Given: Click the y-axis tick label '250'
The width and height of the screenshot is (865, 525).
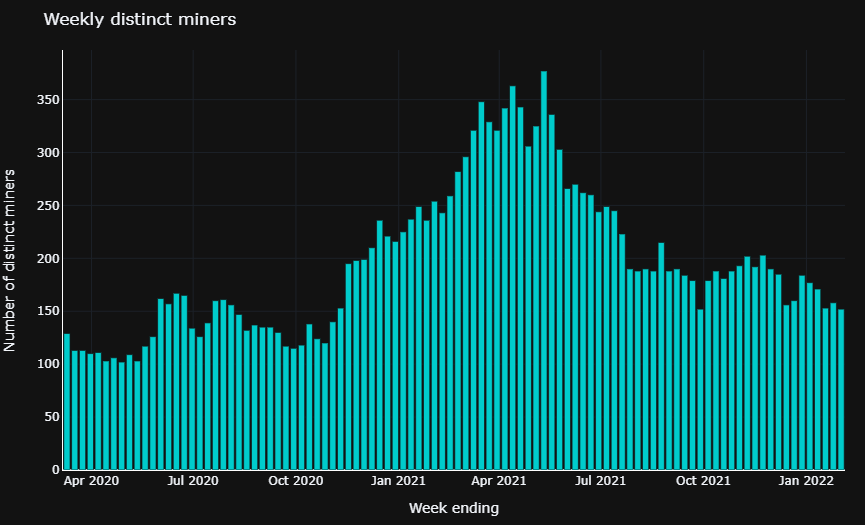Looking at the screenshot, I should pos(48,206).
